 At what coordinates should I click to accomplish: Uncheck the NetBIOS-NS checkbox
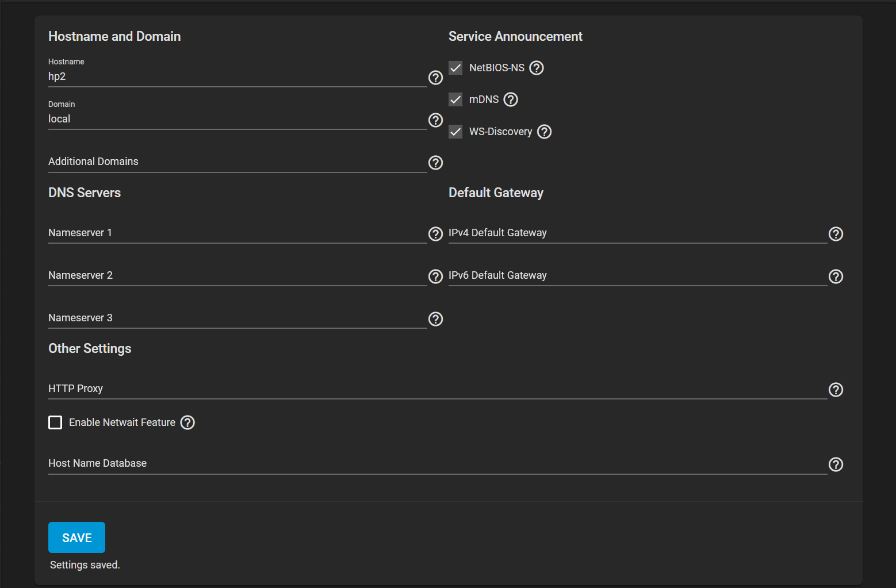point(455,68)
